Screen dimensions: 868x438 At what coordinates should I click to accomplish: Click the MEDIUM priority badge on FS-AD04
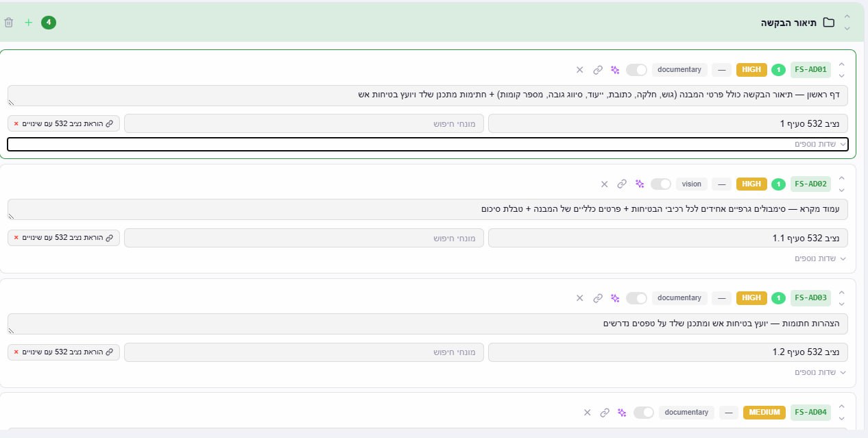point(764,413)
